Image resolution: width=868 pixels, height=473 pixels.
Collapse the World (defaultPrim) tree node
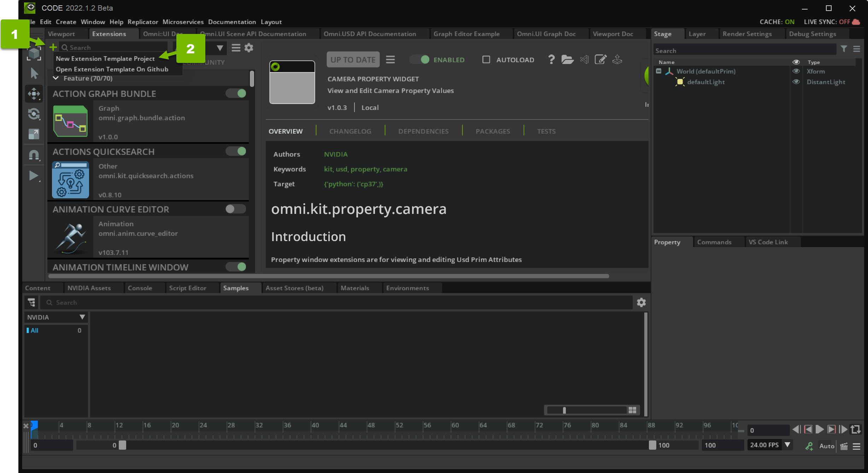point(658,71)
